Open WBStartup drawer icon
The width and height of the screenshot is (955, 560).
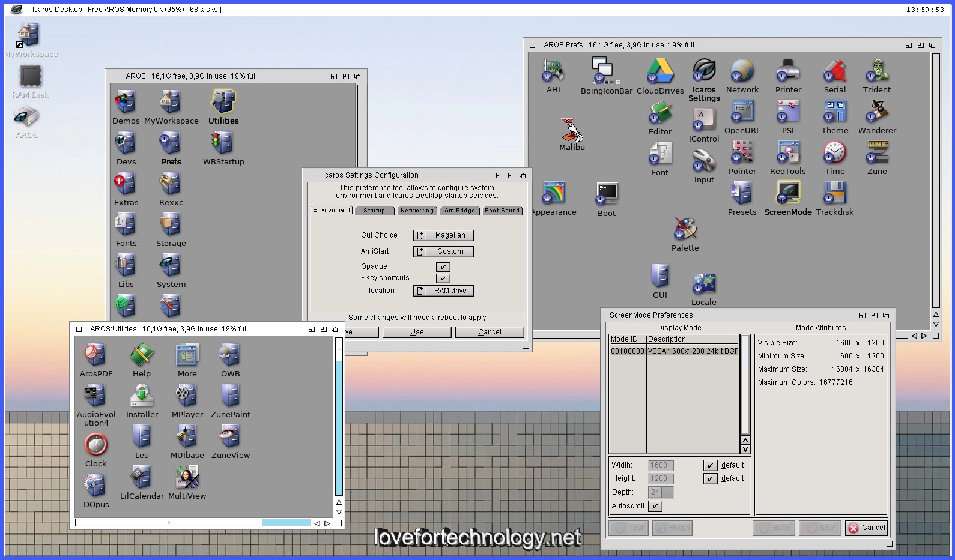pos(223,143)
